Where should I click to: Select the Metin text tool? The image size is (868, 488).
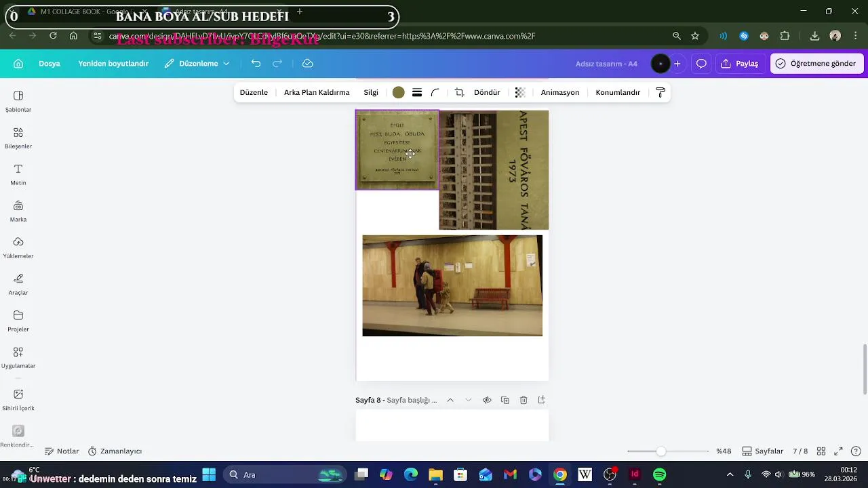tap(18, 174)
